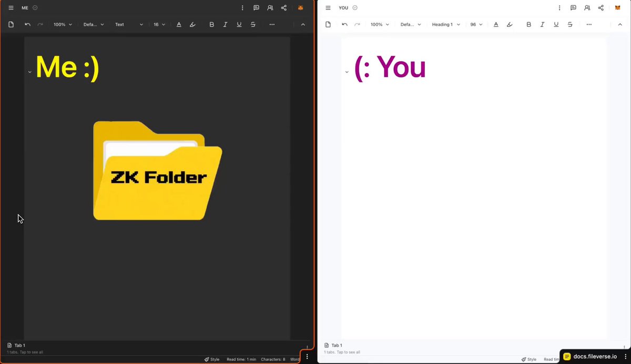Open Text style dropdown in ME window
The height and width of the screenshot is (364, 631).
tap(129, 24)
